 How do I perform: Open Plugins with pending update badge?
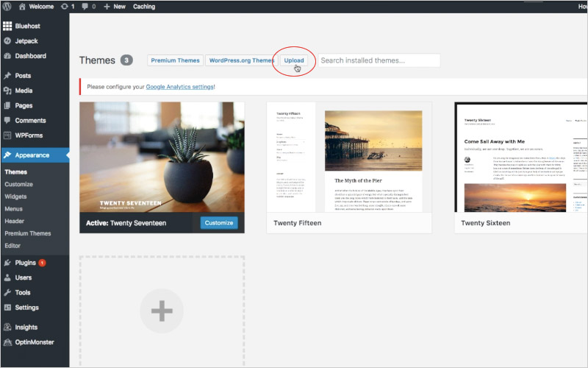[x=26, y=263]
